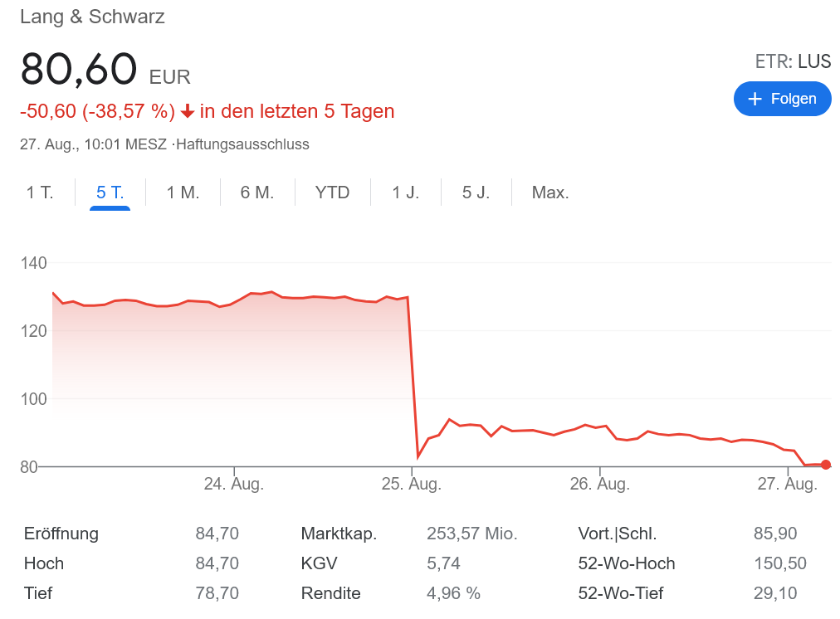Display the Max. chart range
This screenshot has width=840, height=619.
550,193
